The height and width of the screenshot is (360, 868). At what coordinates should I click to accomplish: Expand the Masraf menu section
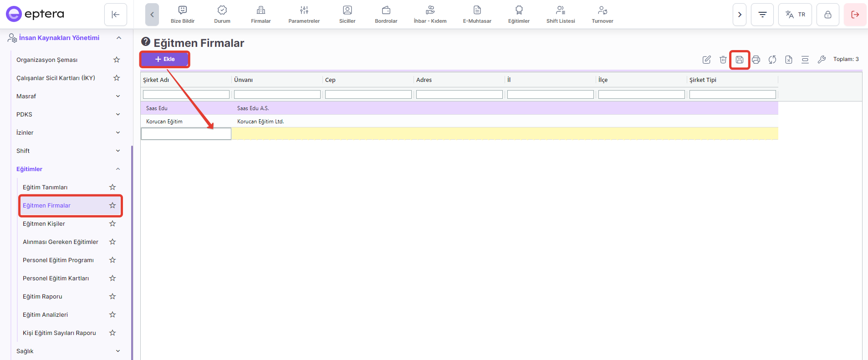118,96
